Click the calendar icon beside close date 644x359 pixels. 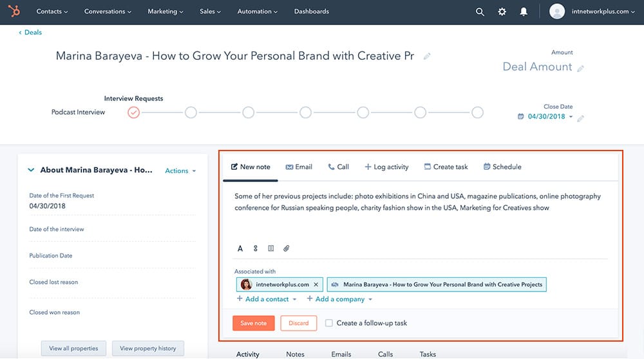pos(521,116)
